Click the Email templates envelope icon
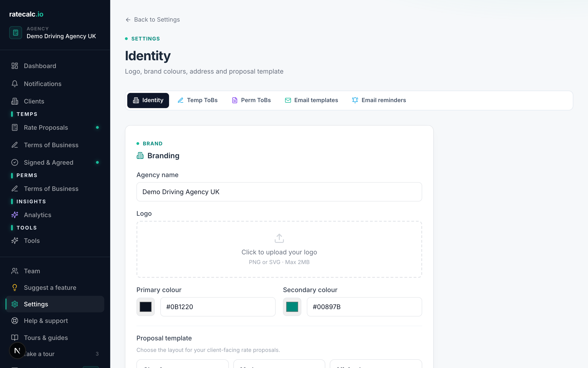 tap(288, 100)
